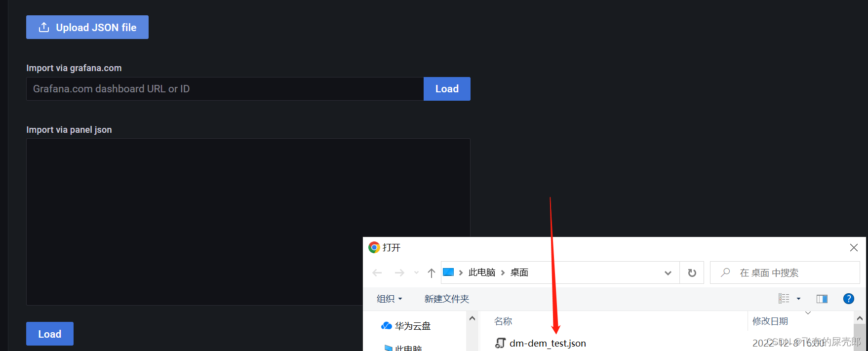The image size is (868, 351).
Task: Click the Upload JSON file button
Action: click(87, 27)
